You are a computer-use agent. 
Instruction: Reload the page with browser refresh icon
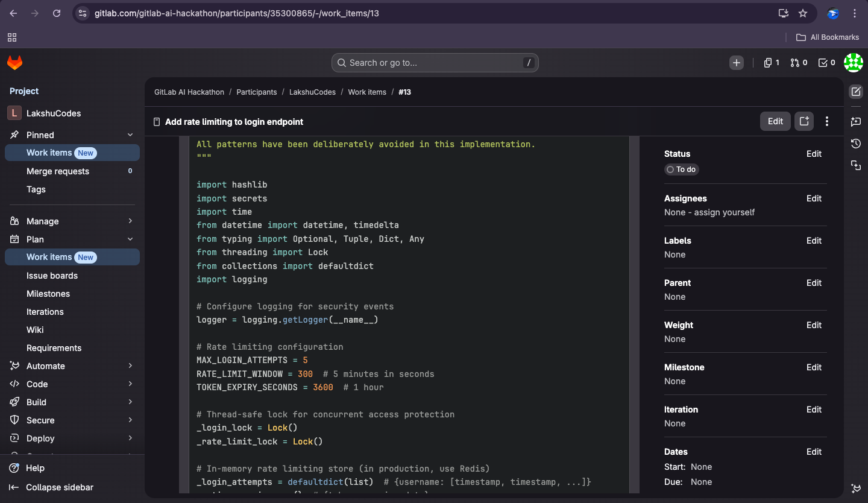[57, 13]
